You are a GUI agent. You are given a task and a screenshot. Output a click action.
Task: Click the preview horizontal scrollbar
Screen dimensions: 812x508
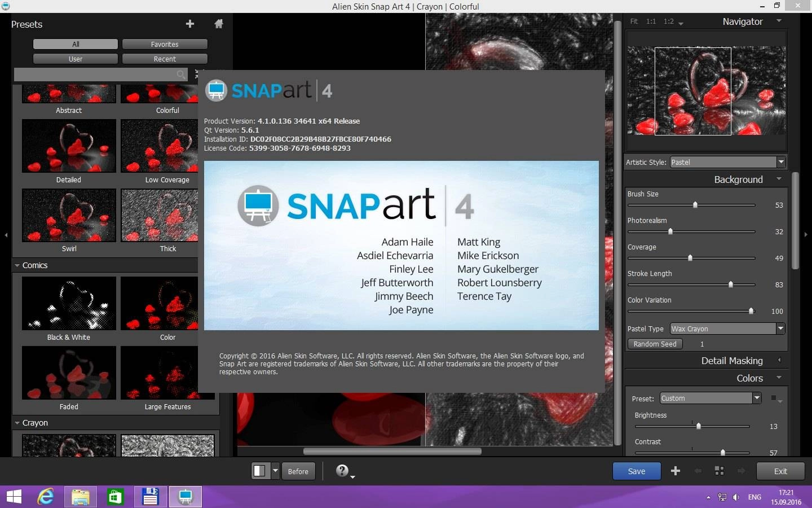(x=392, y=451)
